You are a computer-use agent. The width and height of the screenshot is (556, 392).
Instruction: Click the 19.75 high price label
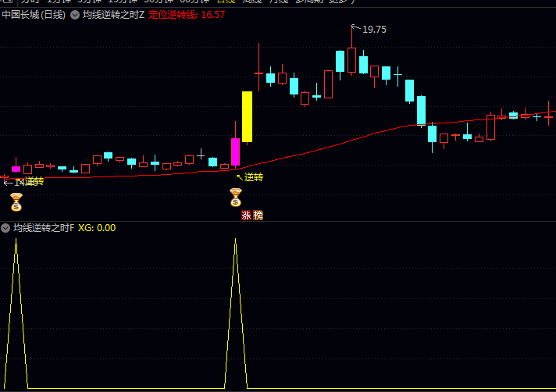click(x=374, y=30)
